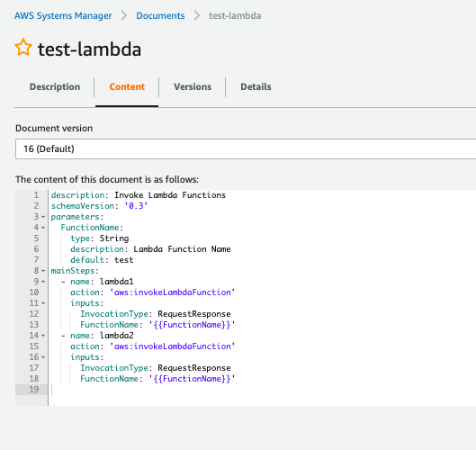Click line number 2 in gutter

[x=36, y=206]
